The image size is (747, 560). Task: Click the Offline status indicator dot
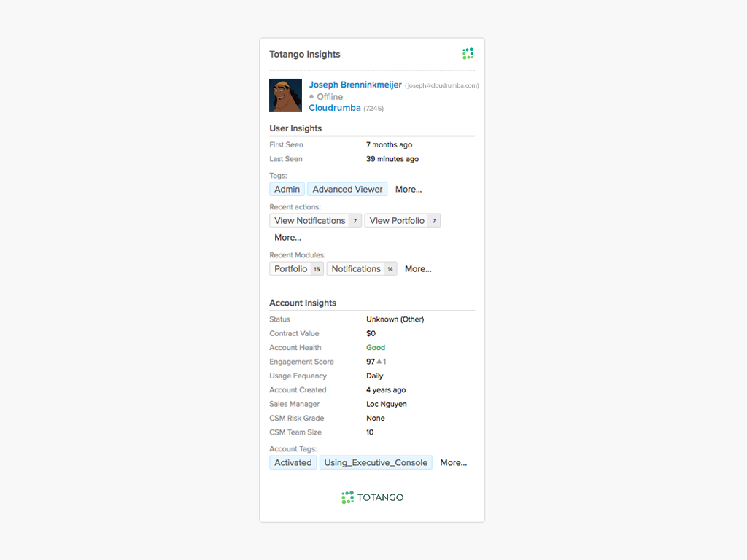coord(311,96)
